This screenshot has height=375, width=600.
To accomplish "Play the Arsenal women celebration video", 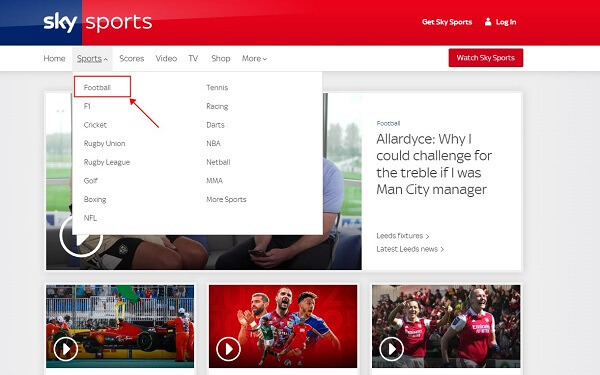I will pos(391,349).
